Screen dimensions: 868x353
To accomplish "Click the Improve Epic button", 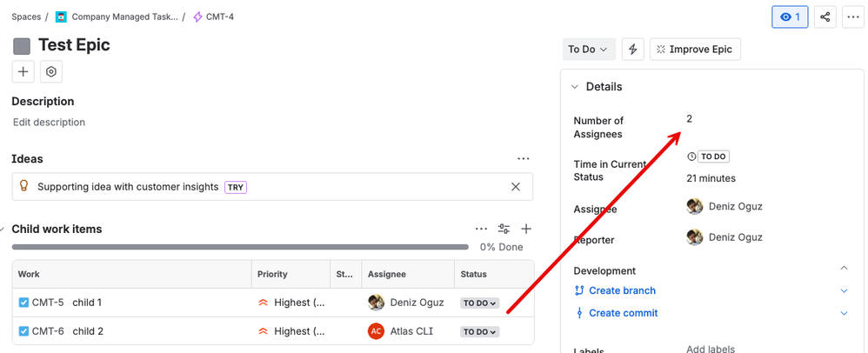I will click(x=695, y=50).
